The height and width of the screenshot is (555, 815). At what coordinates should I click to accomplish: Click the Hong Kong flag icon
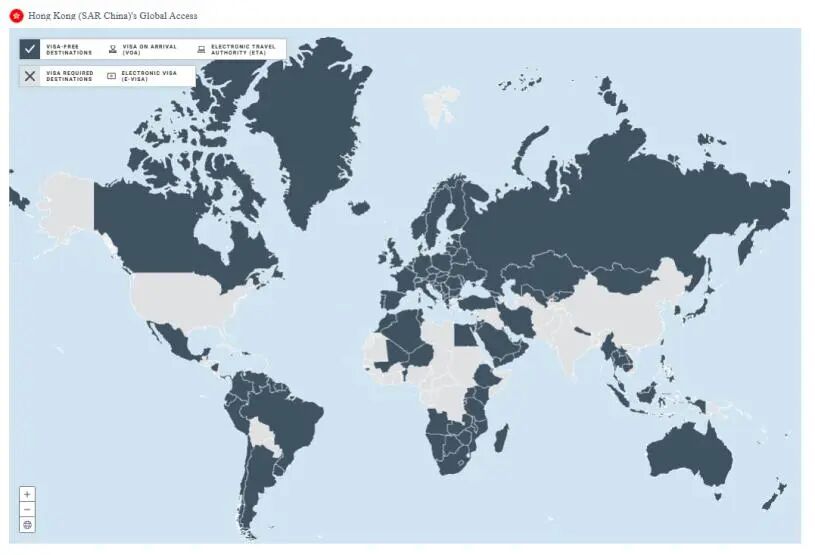pos(17,16)
